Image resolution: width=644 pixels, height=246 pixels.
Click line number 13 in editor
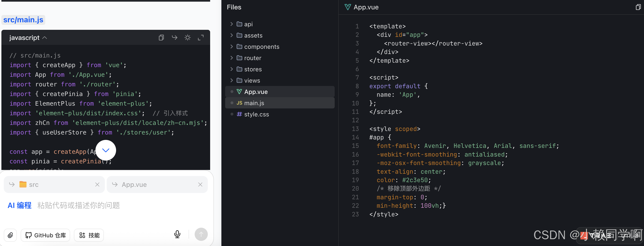[355, 129]
